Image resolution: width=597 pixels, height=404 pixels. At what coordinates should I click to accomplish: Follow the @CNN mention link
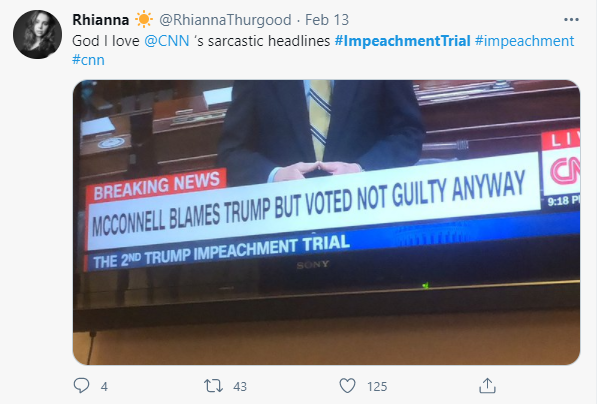pos(167,41)
